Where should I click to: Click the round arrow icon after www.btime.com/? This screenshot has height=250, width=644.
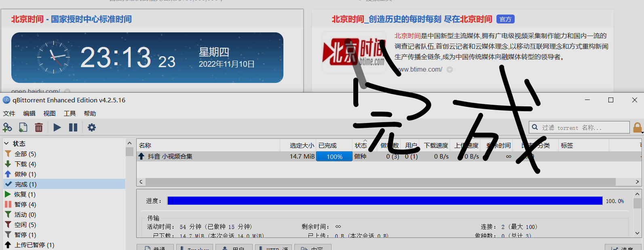[450, 70]
